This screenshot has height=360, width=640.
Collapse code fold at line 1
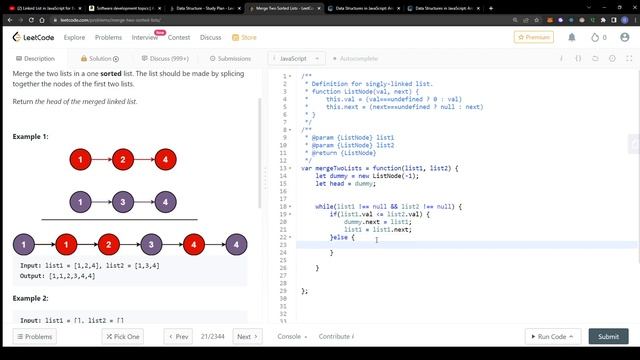[290, 76]
